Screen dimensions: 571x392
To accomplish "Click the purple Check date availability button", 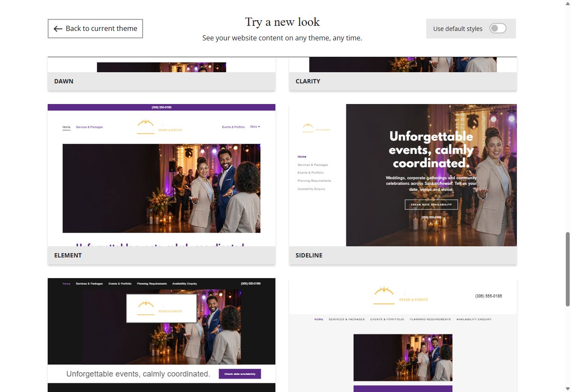I will tap(240, 374).
